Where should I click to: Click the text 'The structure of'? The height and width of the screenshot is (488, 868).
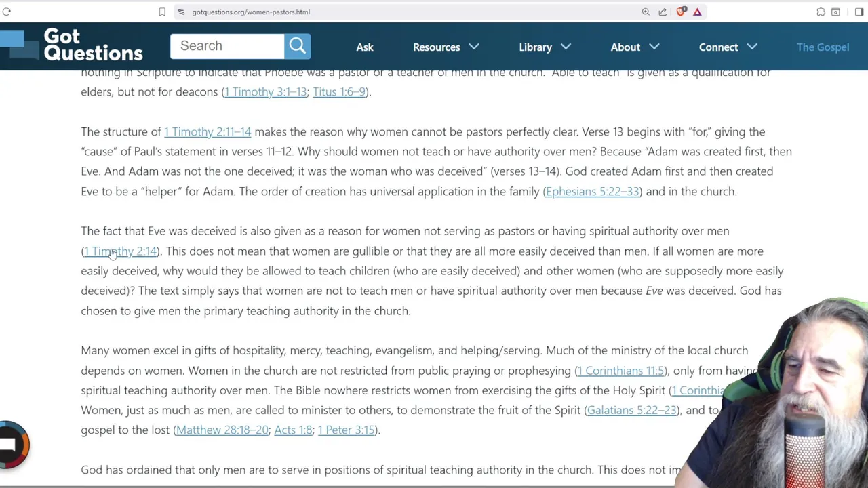121,131
